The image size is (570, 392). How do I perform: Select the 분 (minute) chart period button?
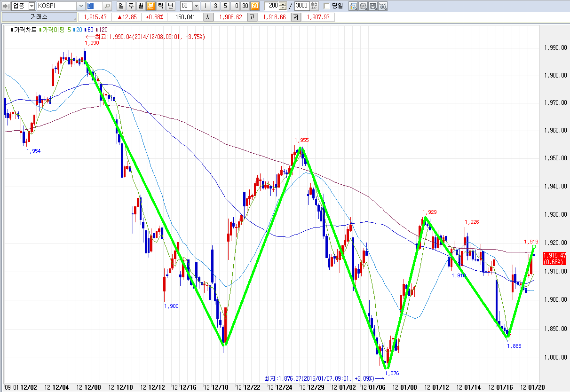click(x=150, y=6)
